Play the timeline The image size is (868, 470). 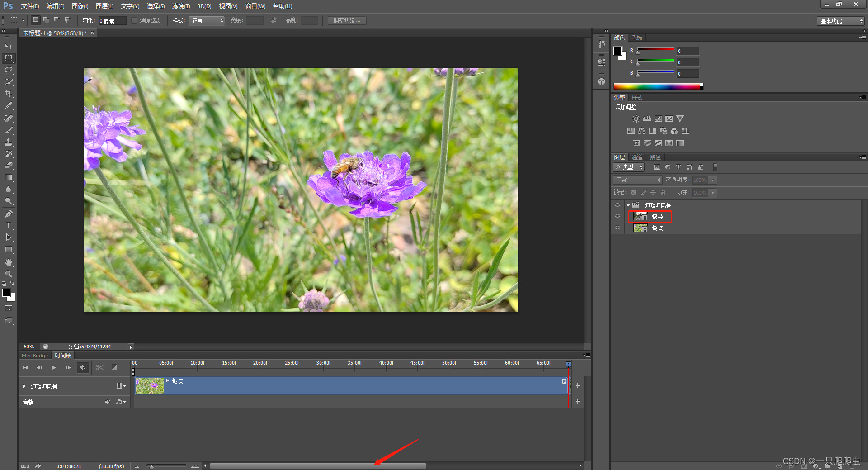pyautogui.click(x=54, y=367)
